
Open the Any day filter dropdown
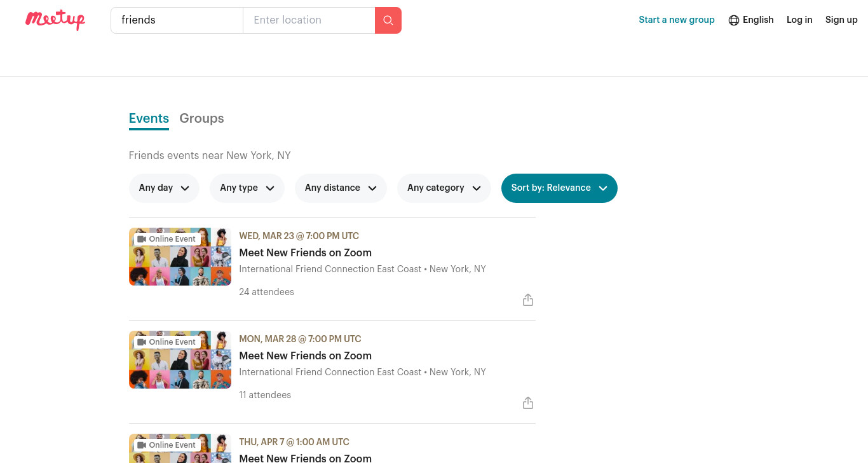[x=164, y=188]
